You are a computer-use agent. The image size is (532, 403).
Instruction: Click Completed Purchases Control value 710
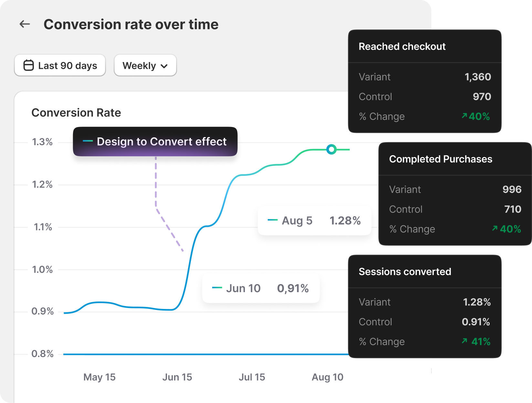513,209
